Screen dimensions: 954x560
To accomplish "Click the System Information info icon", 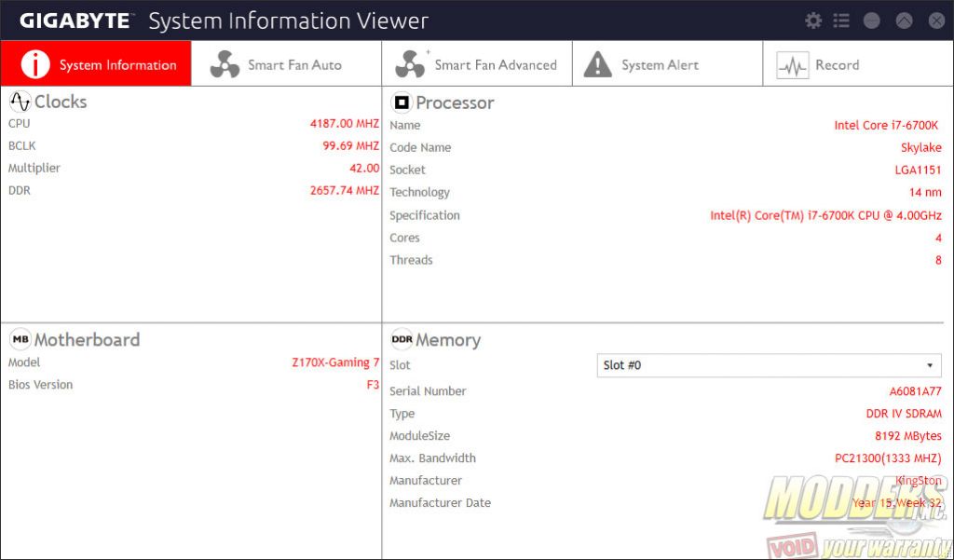I will (x=35, y=64).
